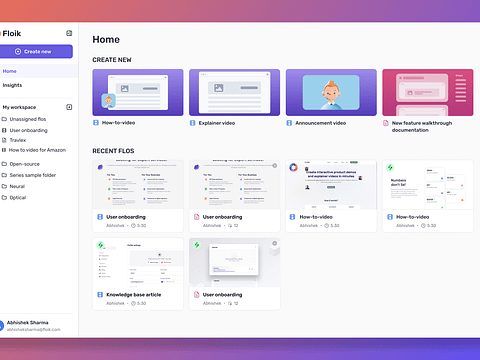Open the Unassigned flos folder

pos(24,119)
